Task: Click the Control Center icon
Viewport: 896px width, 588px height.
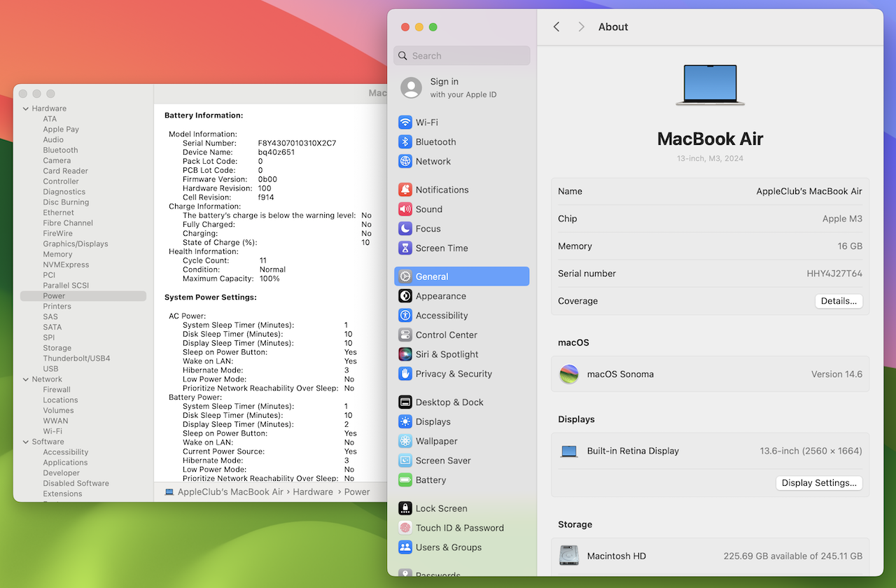Action: (x=405, y=335)
